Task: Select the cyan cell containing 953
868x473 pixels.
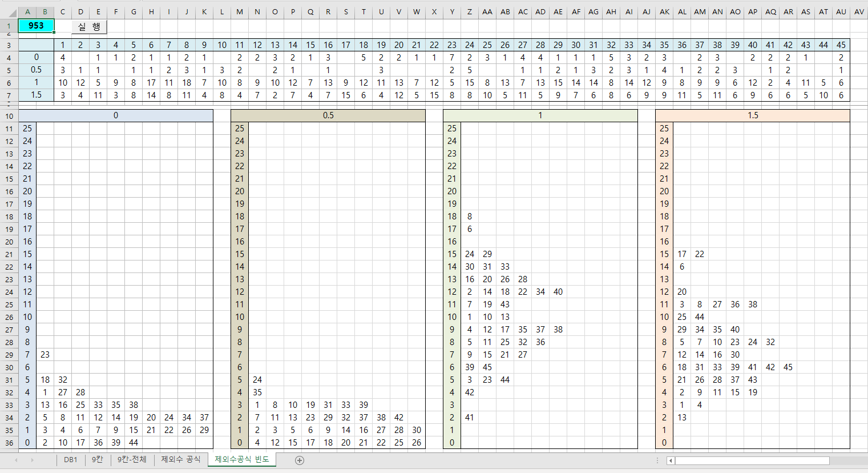Action: 36,26
